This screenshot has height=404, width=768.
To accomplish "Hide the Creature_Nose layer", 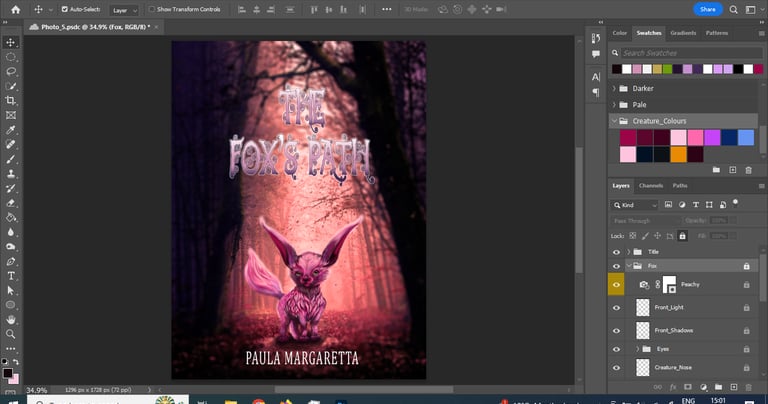I will (616, 368).
